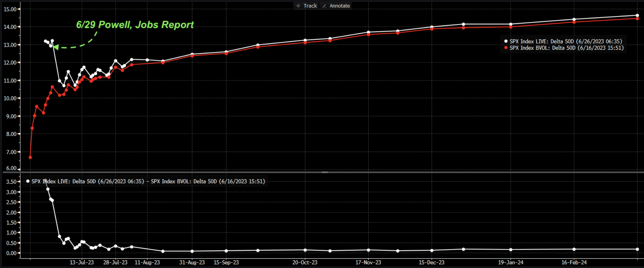Click white dot of SPX LIVE legend
This screenshot has width=644, height=268.
click(x=506, y=41)
